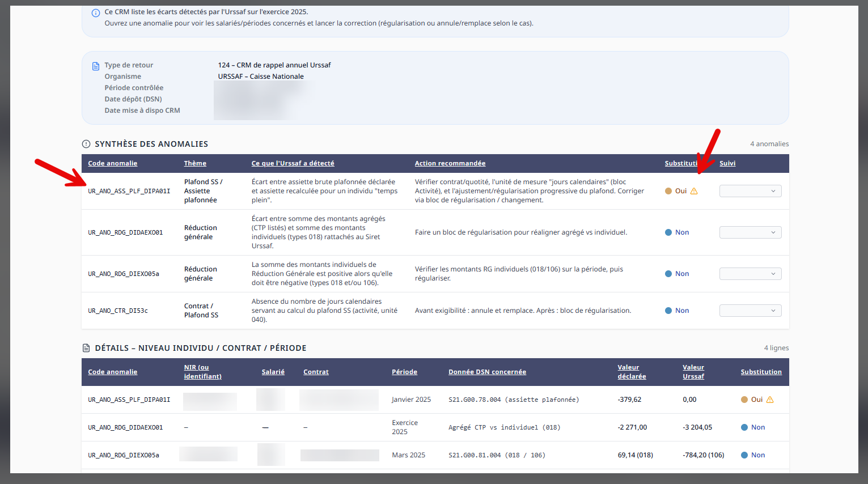Click the '4 anomalies' count label
Viewport: 868px width, 484px height.
[x=769, y=144]
